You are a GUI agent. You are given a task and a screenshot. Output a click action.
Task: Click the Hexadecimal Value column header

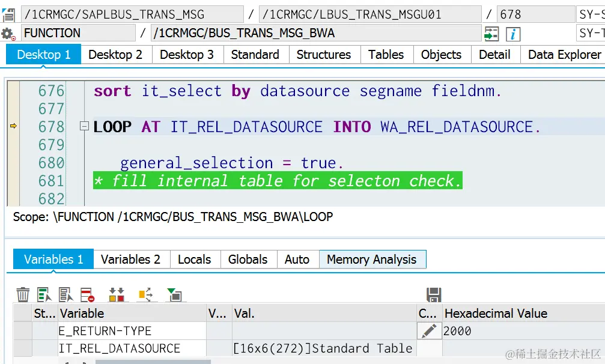(523, 313)
